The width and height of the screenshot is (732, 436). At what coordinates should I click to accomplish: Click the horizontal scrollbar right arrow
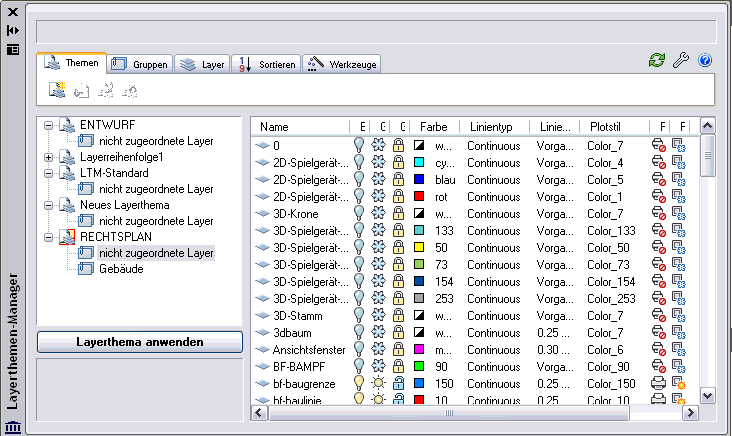pyautogui.click(x=690, y=413)
